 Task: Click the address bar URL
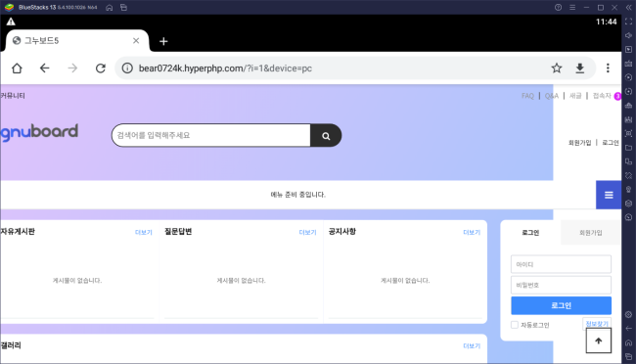pyautogui.click(x=225, y=68)
